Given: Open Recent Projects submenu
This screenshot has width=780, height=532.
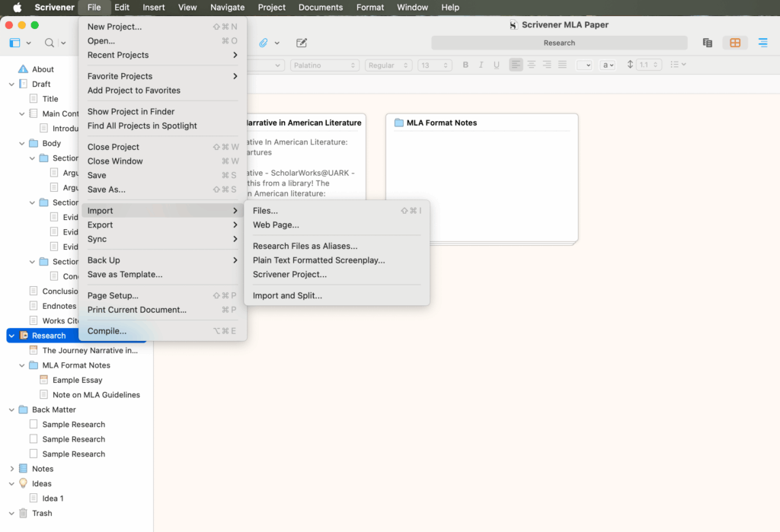Looking at the screenshot, I should coord(162,55).
